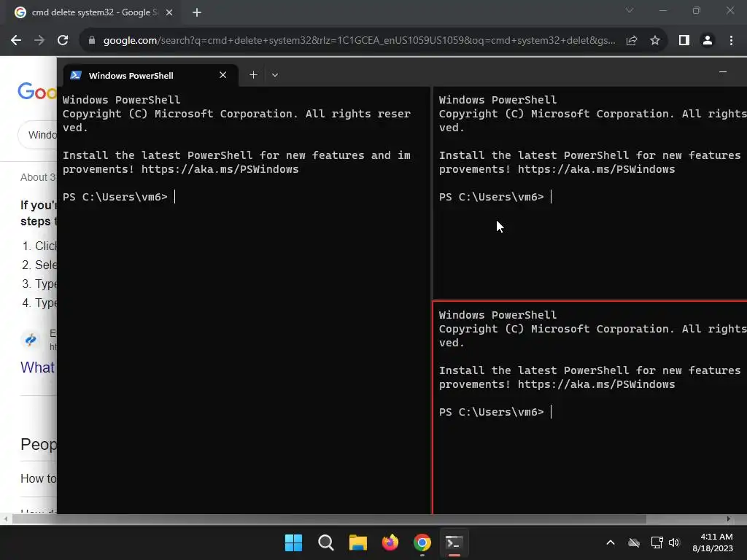
Task: Click the left arrow of horizontal scrollbar
Action: click(5, 519)
